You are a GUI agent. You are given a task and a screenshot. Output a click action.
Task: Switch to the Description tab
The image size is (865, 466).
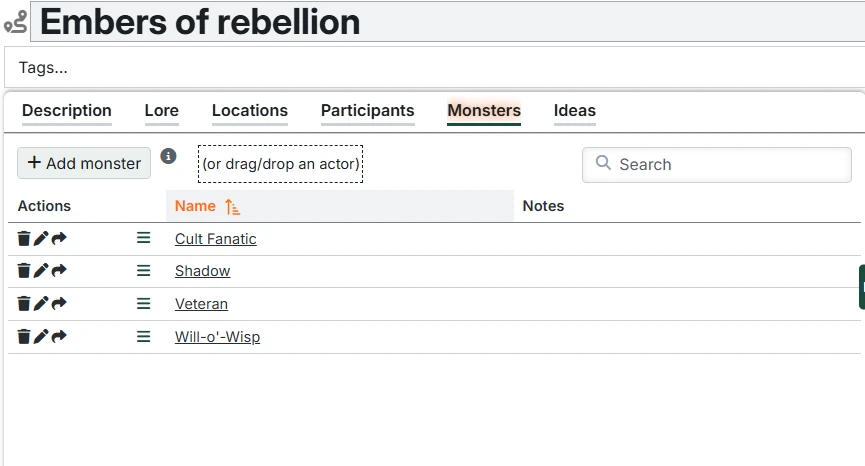click(x=67, y=111)
